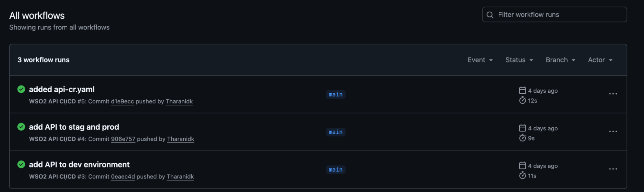Open the kebab menu for 'add API to stag and prod'
The width and height of the screenshot is (644, 192).
613,131
